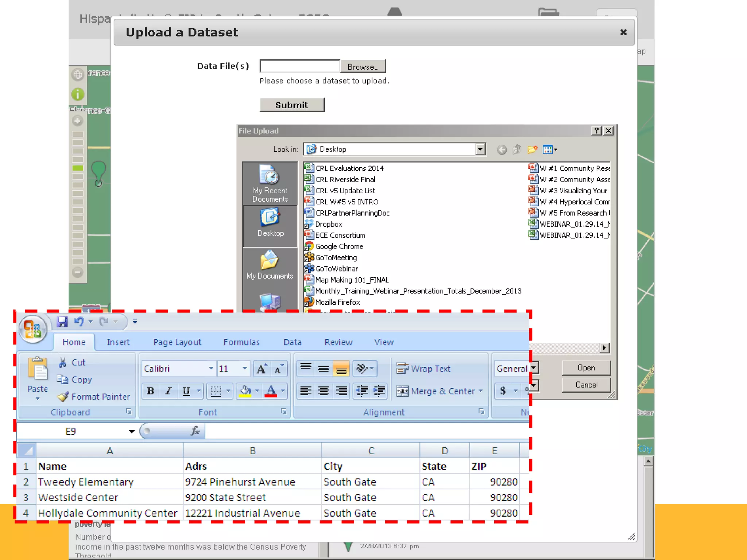Screen dimensions: 747x560
Task: Select the Map Making 101_FINAL file
Action: tap(352, 280)
